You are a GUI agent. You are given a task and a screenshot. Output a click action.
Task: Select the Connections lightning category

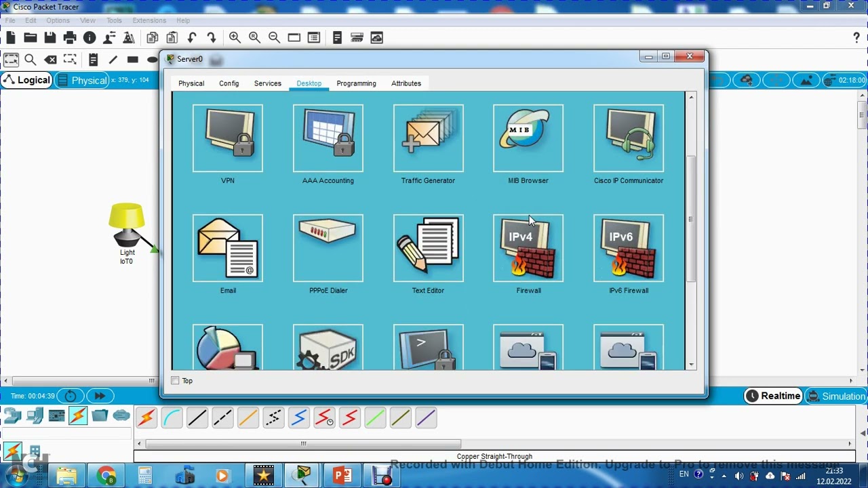coord(78,415)
